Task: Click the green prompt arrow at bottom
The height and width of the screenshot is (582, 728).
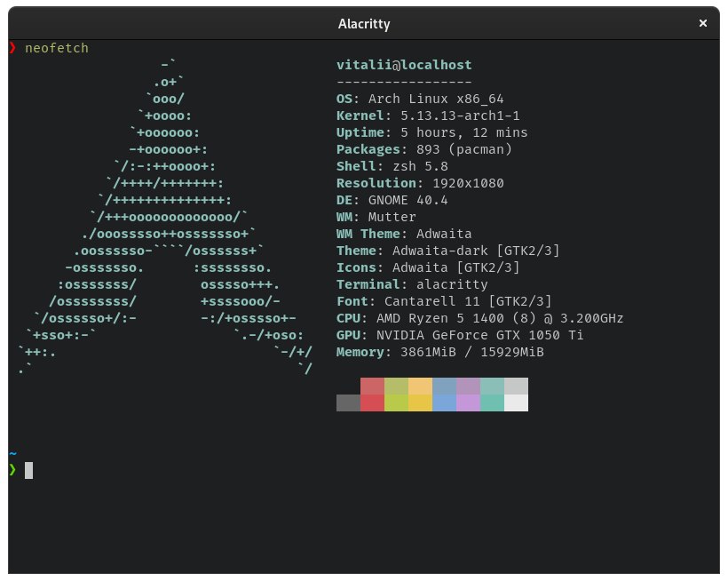Action: pyautogui.click(x=12, y=470)
